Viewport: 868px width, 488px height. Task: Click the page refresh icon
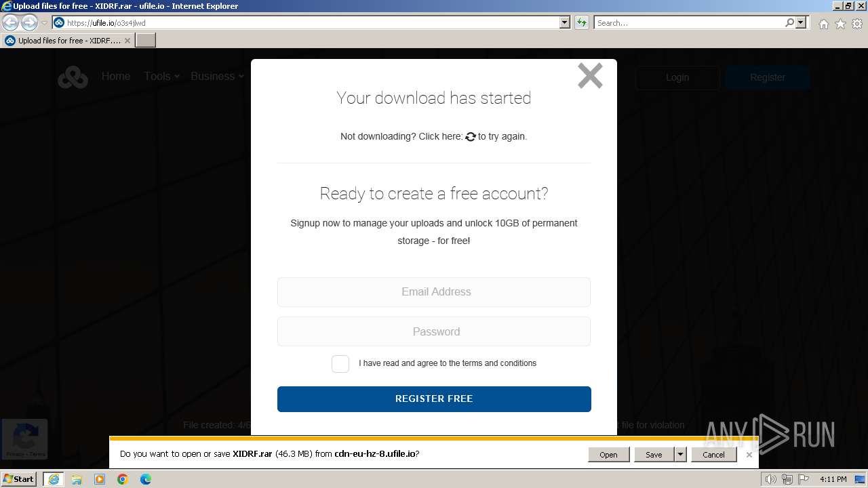tap(582, 22)
